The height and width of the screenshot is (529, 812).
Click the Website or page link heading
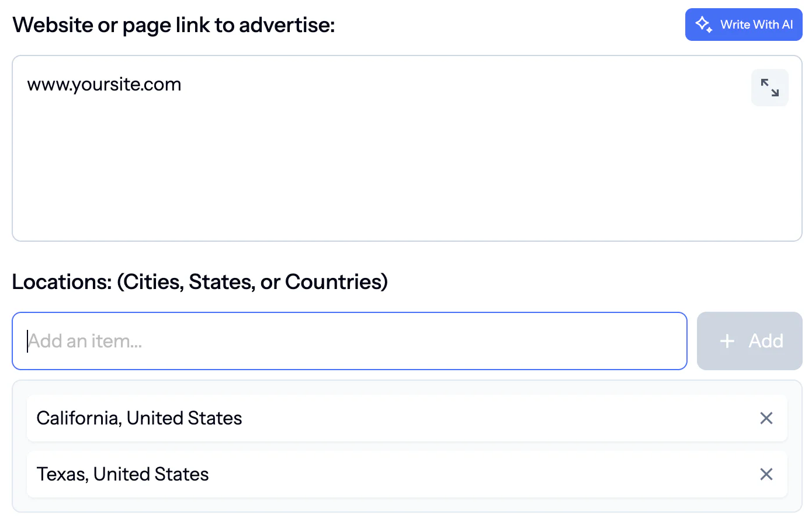(x=173, y=25)
